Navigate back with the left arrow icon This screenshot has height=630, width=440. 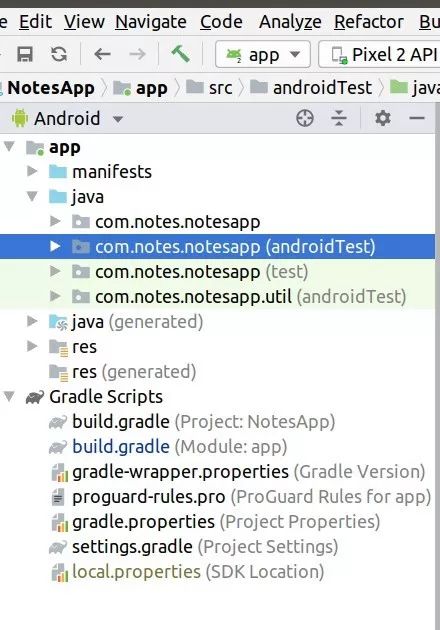click(x=102, y=54)
